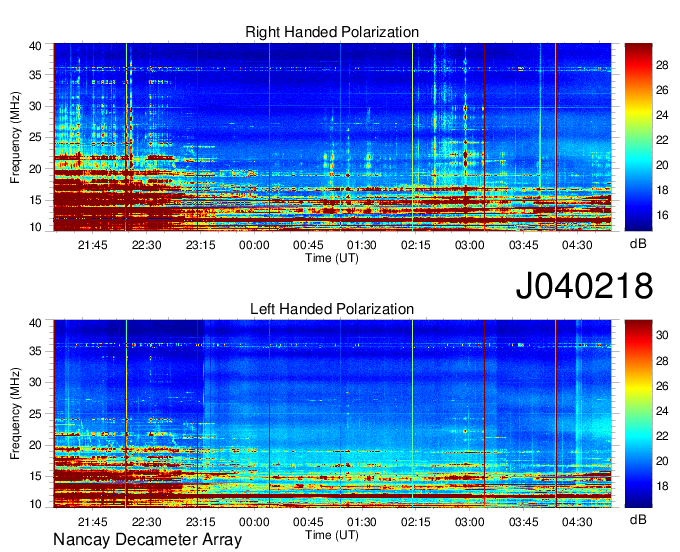Screen dimensions: 680x552
Task: Click the 03:45 time tick of Right Handed plot
Action: tap(523, 245)
